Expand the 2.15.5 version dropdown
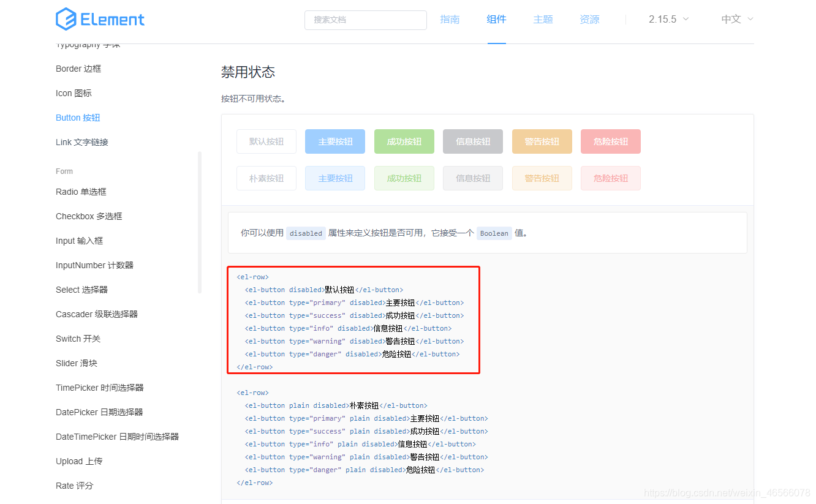816x504 pixels. (668, 19)
